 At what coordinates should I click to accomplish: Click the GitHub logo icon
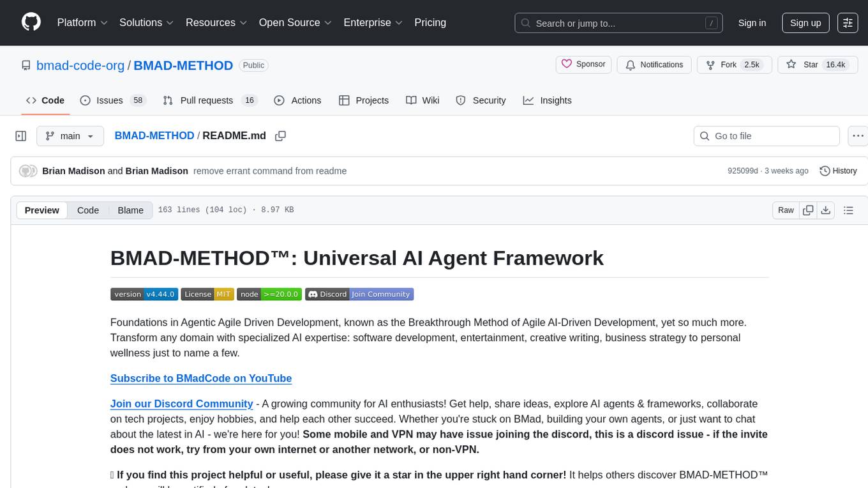(31, 22)
